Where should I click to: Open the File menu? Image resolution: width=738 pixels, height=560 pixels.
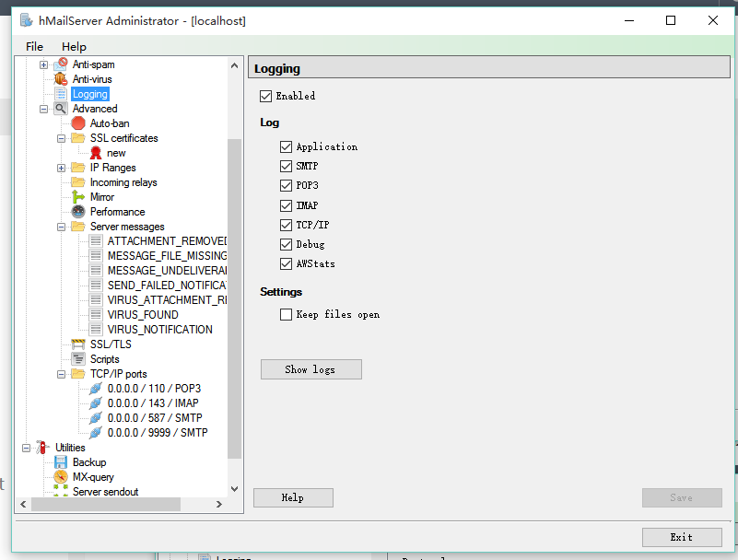pos(34,47)
